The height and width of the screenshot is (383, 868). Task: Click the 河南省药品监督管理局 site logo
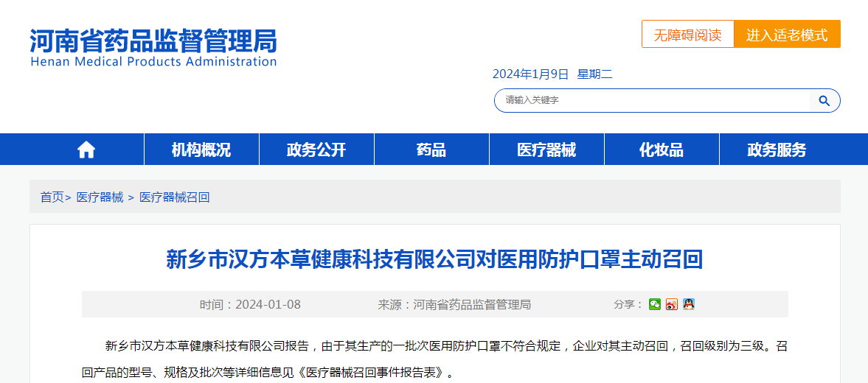coord(153,47)
